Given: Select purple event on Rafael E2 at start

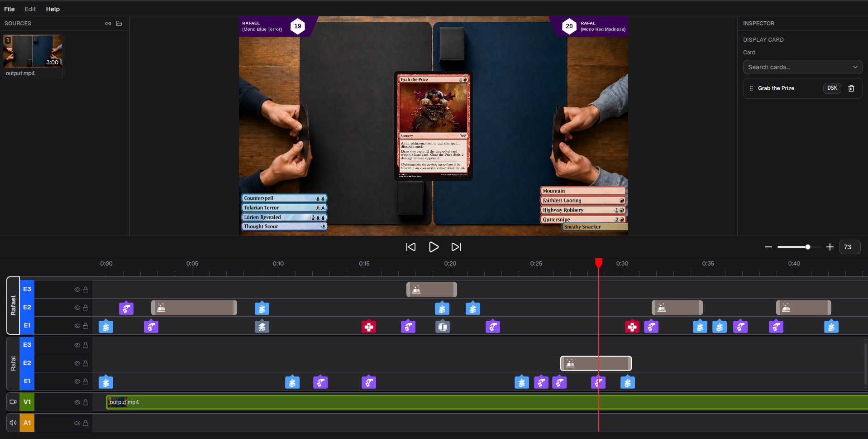Looking at the screenshot, I should coord(126,309).
